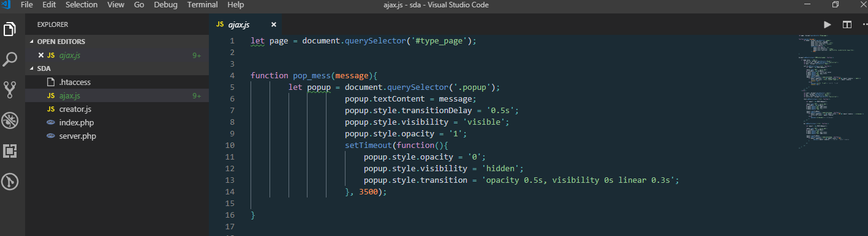Viewport: 868px width, 236px height.
Task: Open creator.js in the file tree
Action: click(116, 109)
